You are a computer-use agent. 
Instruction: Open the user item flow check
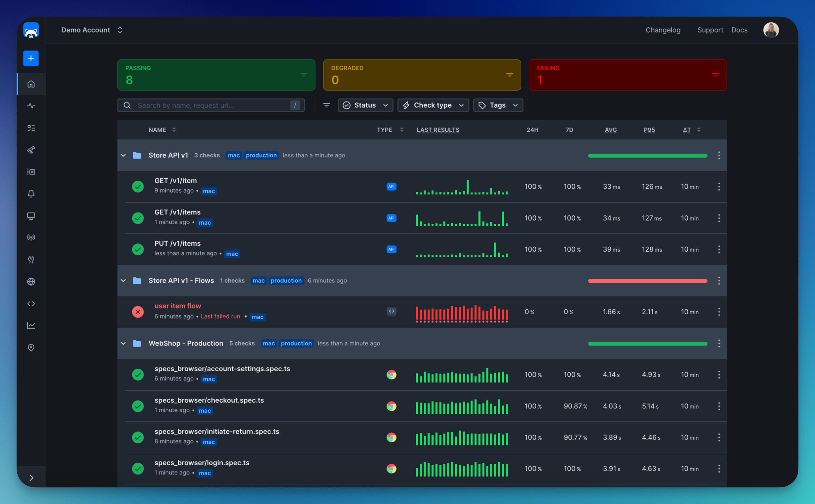click(178, 306)
